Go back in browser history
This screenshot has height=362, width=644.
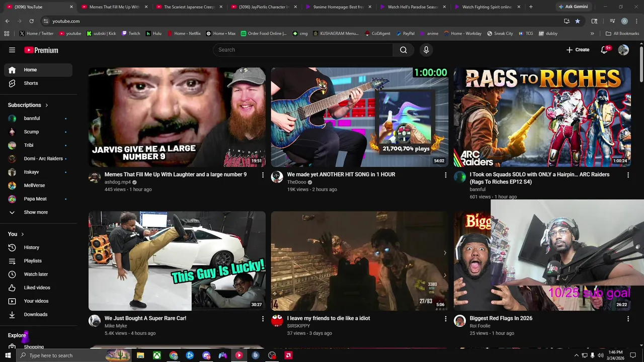click(7, 21)
